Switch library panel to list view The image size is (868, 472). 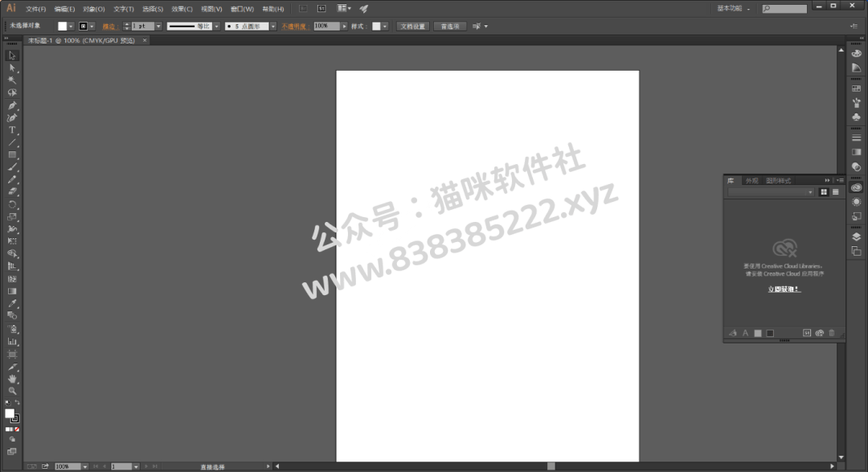835,191
